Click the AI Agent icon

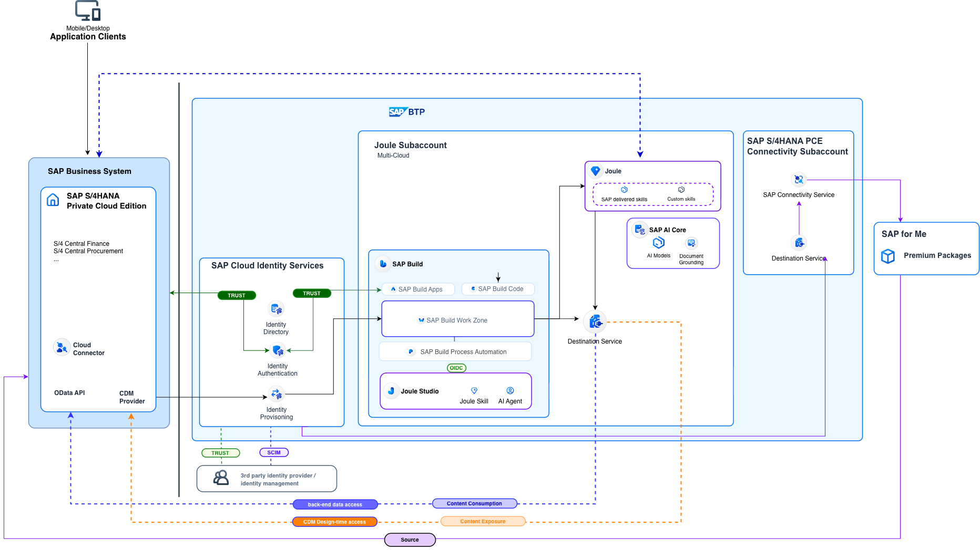[x=510, y=391]
